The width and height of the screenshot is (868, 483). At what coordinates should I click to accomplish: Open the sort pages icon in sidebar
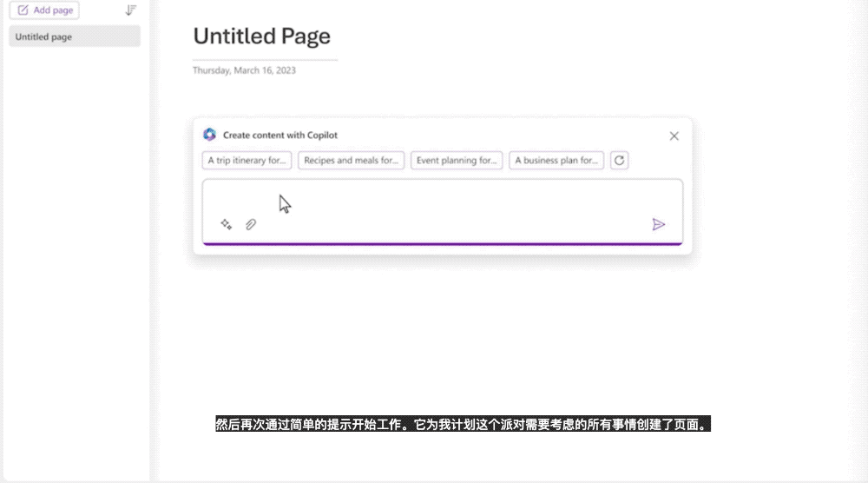pyautogui.click(x=131, y=10)
